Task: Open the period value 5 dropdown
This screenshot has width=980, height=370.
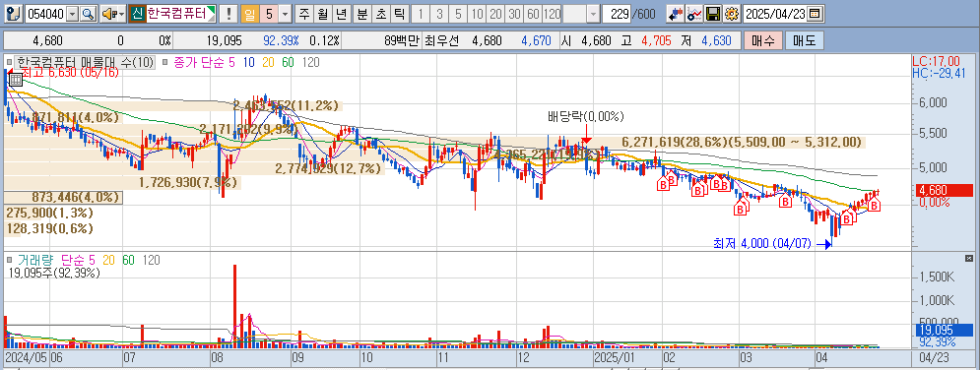Action: (x=285, y=13)
